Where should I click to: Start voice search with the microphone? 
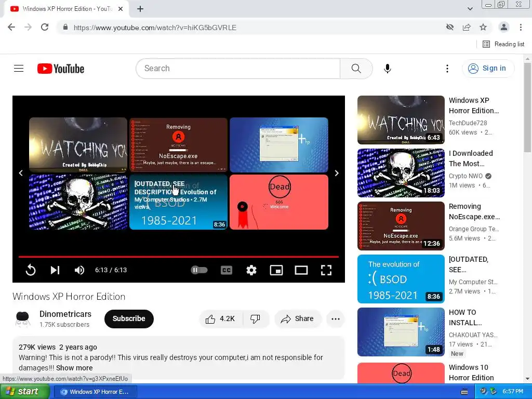388,68
